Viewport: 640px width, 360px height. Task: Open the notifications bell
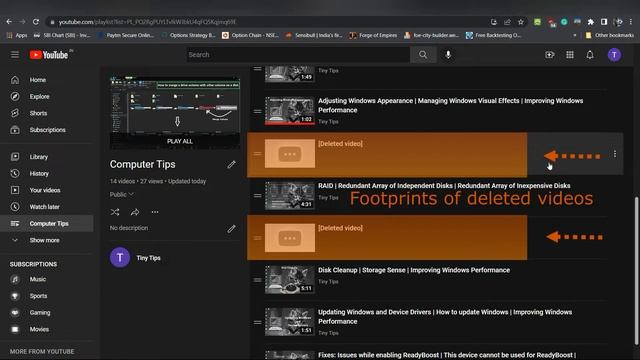point(590,55)
